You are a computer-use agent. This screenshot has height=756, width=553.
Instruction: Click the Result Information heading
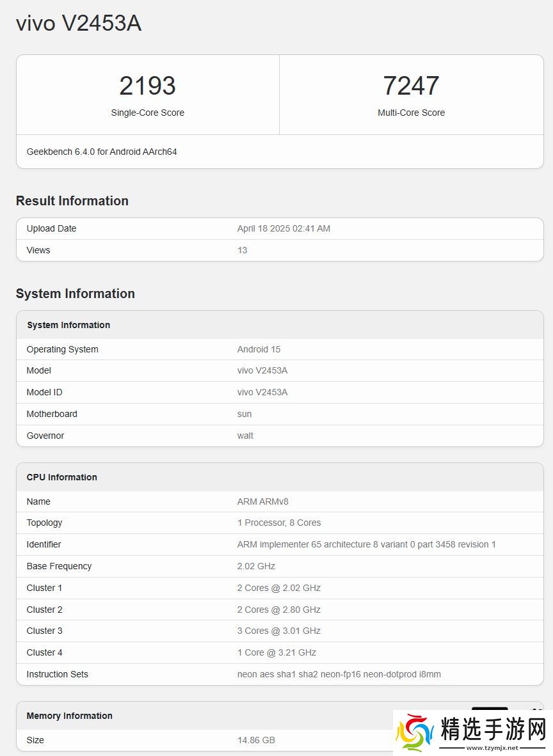point(72,201)
